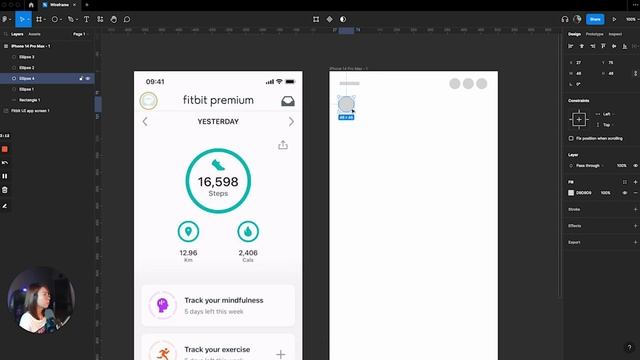Open the help question mark button
Image resolution: width=640 pixels, height=360 pixels.
629,348
